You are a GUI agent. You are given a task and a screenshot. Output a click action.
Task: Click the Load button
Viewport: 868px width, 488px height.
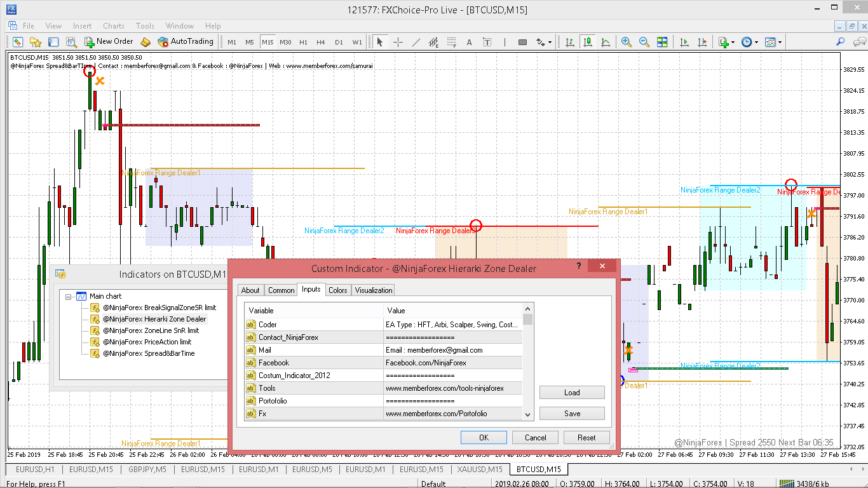[x=572, y=393]
